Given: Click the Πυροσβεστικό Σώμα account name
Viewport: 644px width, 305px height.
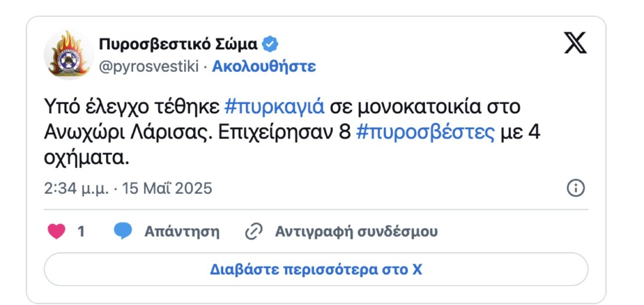Looking at the screenshot, I should tap(178, 43).
